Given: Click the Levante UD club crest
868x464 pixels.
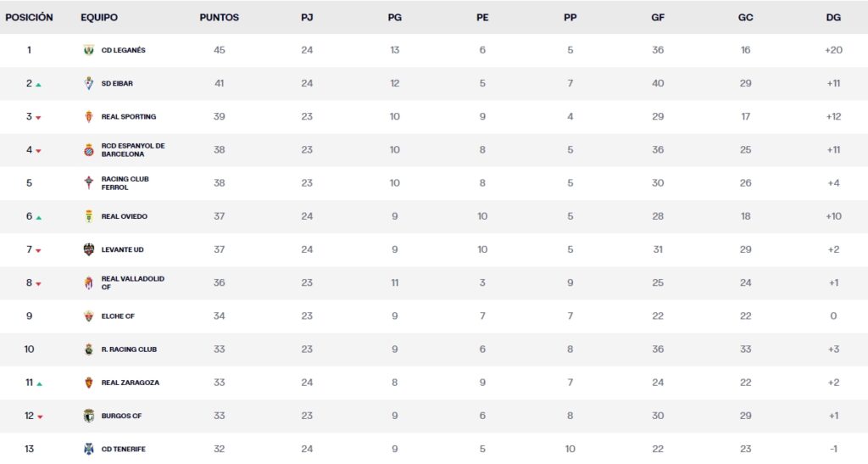Looking at the screenshot, I should [x=88, y=249].
